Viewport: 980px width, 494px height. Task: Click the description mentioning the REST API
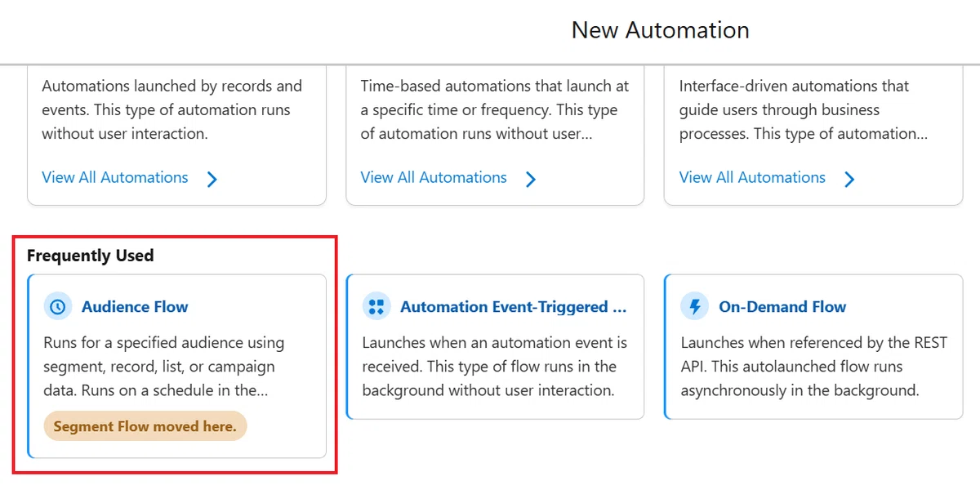(x=813, y=367)
